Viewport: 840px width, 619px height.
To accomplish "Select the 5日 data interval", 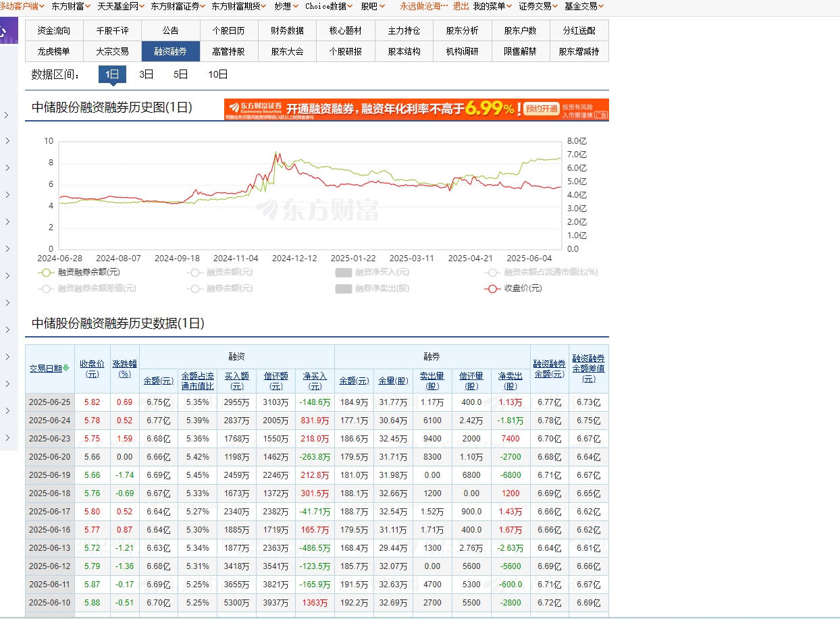I will pos(181,74).
